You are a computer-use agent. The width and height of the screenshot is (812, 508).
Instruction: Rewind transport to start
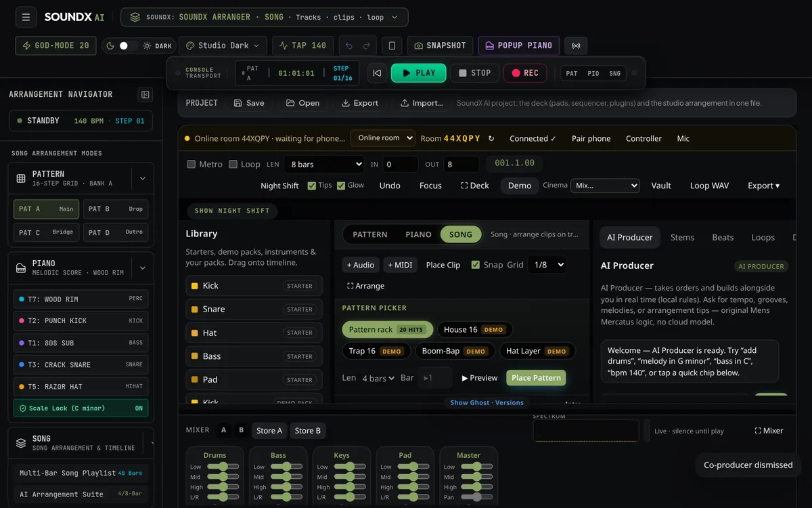point(377,73)
